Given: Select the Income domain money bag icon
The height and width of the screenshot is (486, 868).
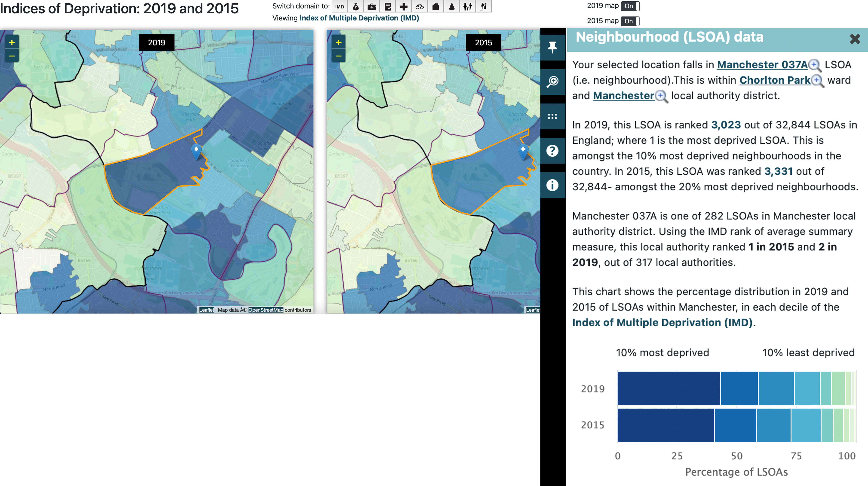Looking at the screenshot, I should pos(356,6).
